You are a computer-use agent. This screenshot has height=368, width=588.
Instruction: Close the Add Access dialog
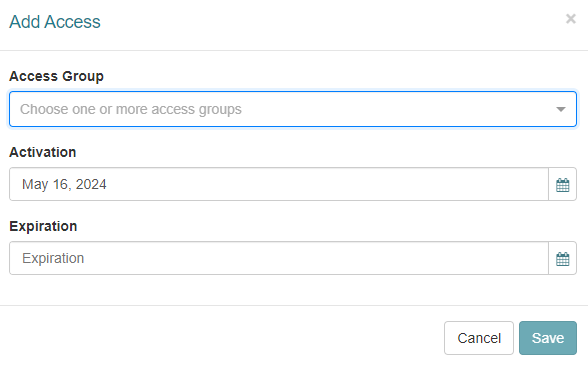pos(571,19)
